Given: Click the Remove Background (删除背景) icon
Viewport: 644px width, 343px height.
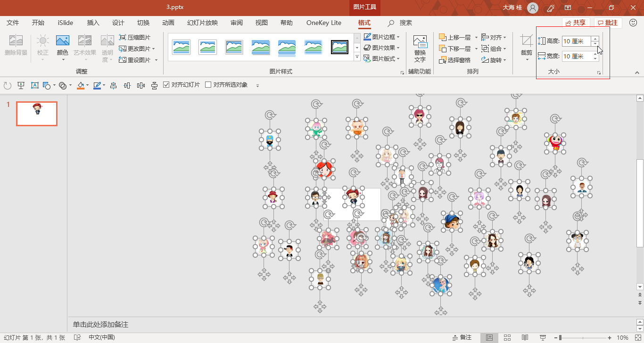Looking at the screenshot, I should [x=16, y=41].
